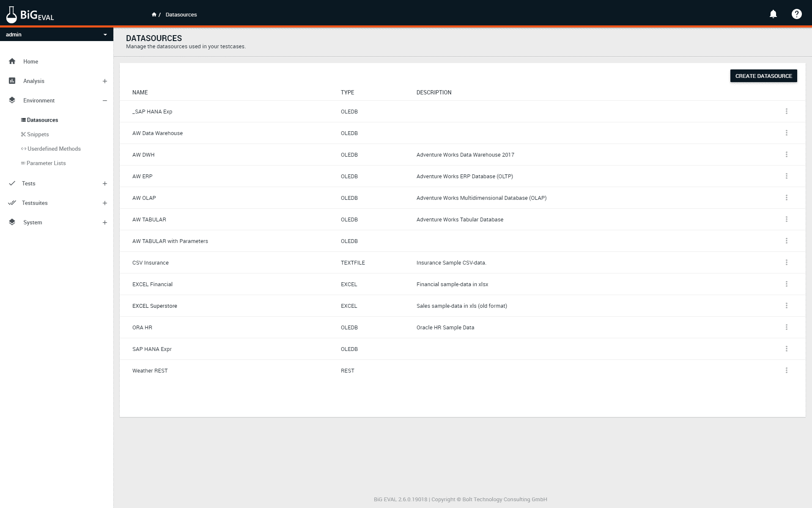Screen dimensions: 812x508
Task: Sort by the NAME column header
Action: pyautogui.click(x=140, y=92)
